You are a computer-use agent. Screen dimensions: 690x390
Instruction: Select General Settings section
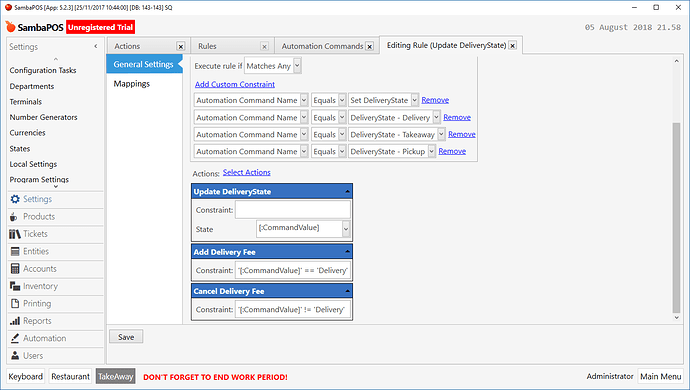(144, 64)
